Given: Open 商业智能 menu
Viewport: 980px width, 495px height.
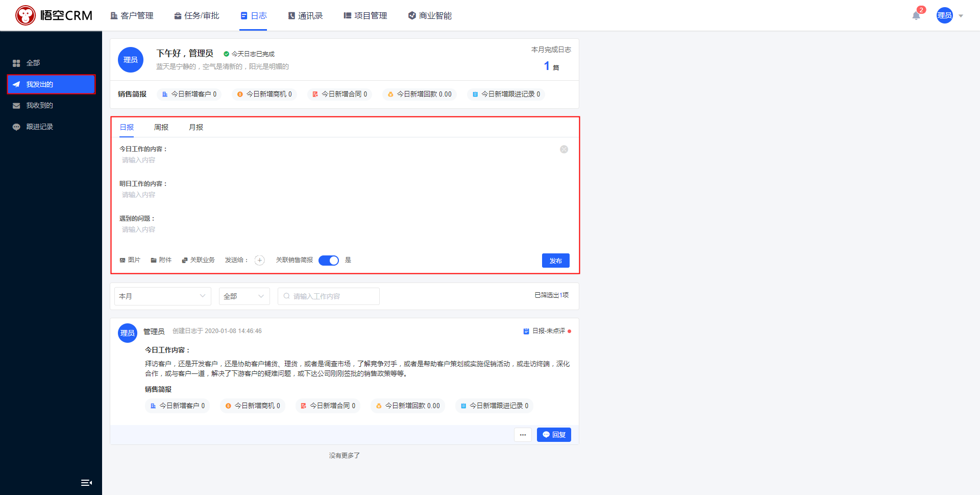Looking at the screenshot, I should click(430, 16).
